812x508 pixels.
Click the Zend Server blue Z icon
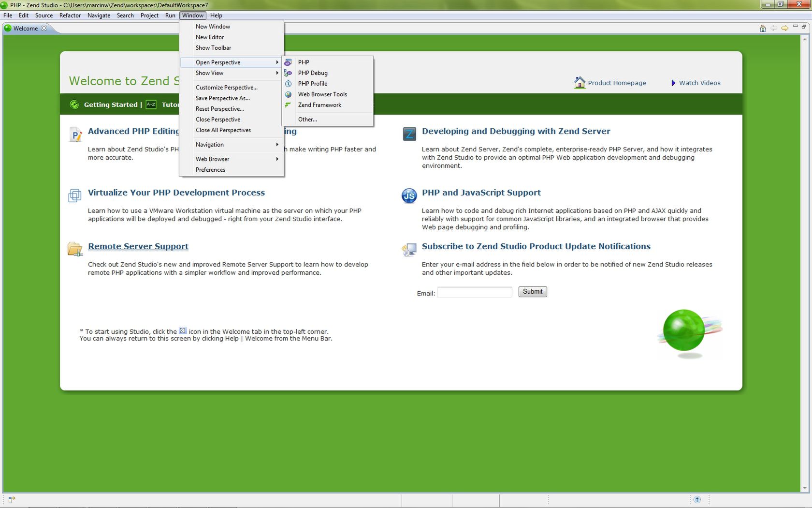409,134
